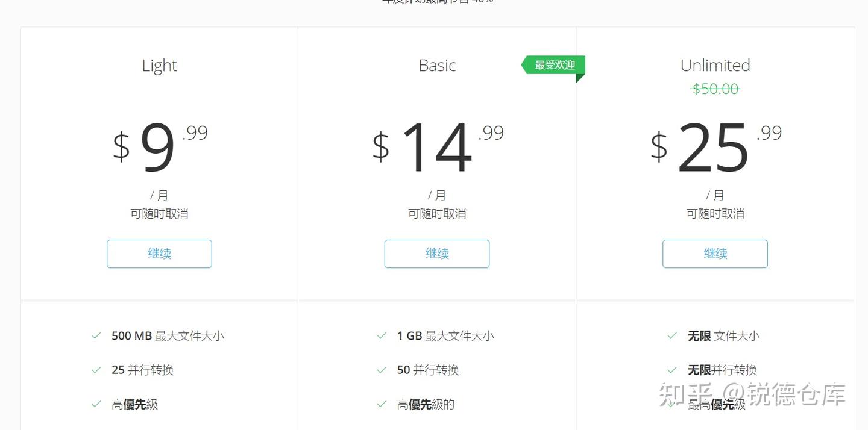Select the Light plan title

[x=159, y=65]
